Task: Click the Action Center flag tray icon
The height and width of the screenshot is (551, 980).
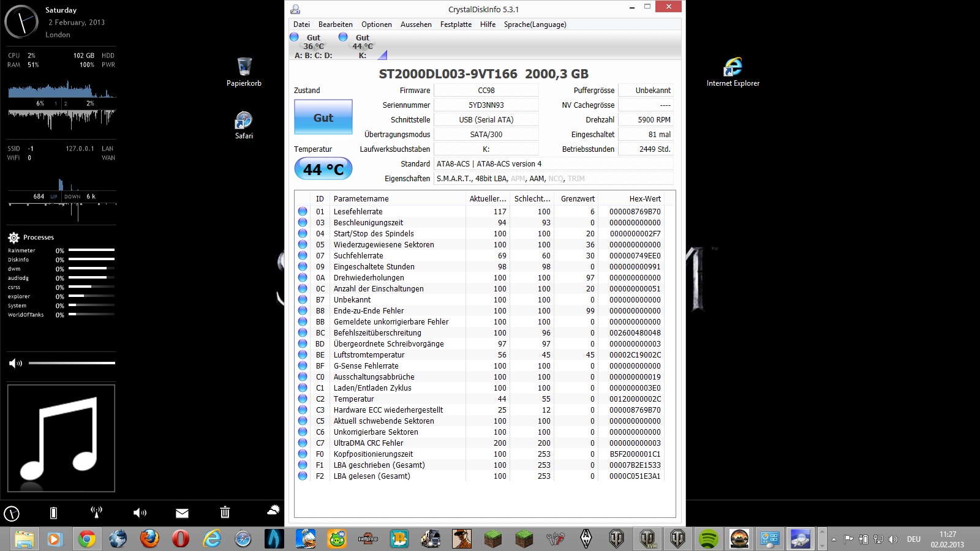Action: pyautogui.click(x=848, y=539)
